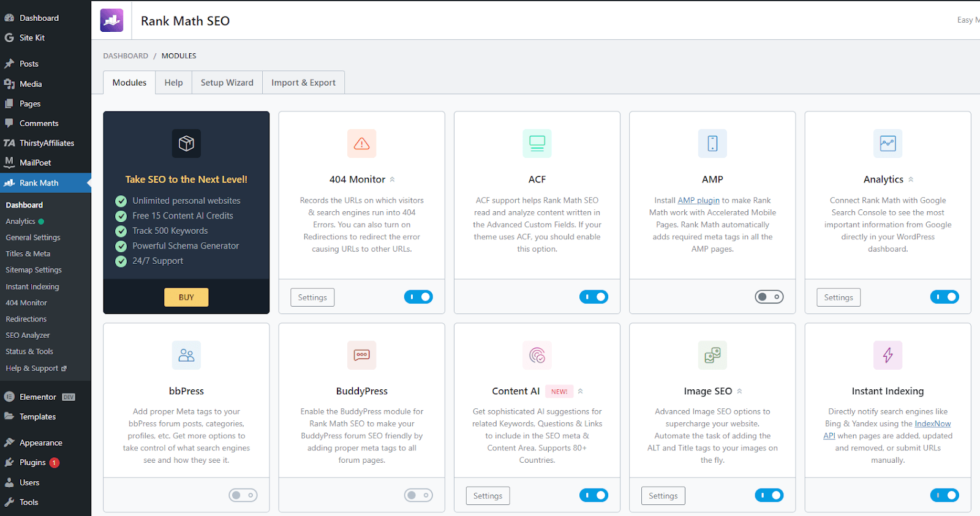Click the Dashboard gauge icon in the sidebar
980x516 pixels.
coord(9,18)
